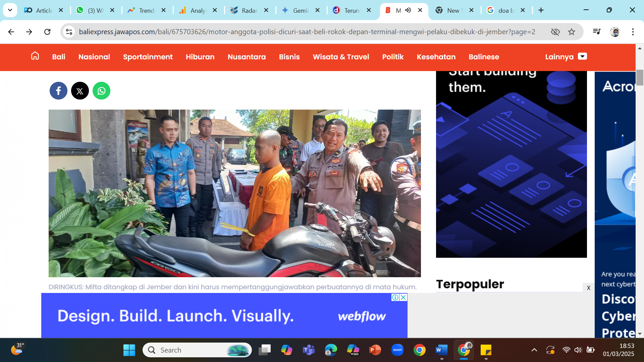Reload the current page
The image size is (644, 362).
click(x=47, y=32)
